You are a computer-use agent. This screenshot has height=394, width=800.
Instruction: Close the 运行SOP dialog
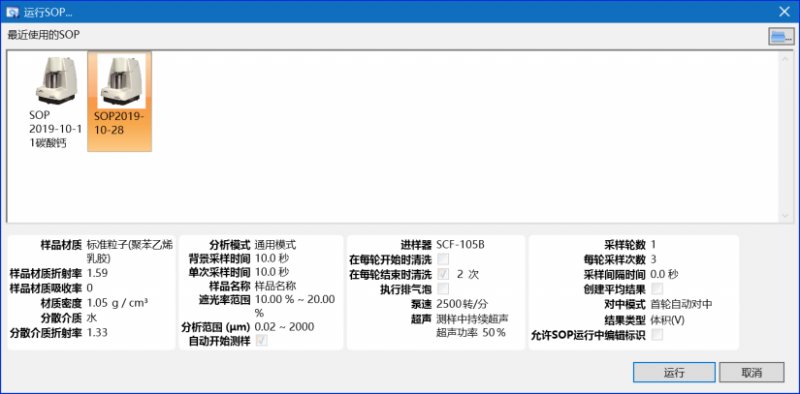784,11
